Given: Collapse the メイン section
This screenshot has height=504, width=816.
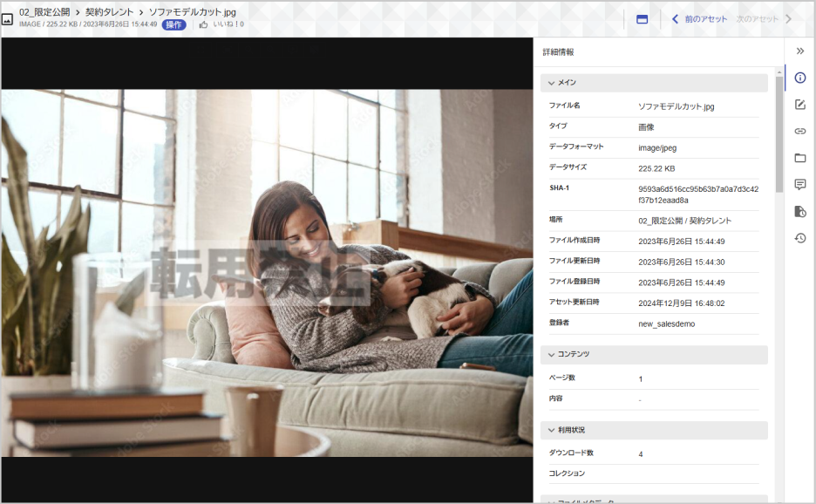Looking at the screenshot, I should [552, 83].
